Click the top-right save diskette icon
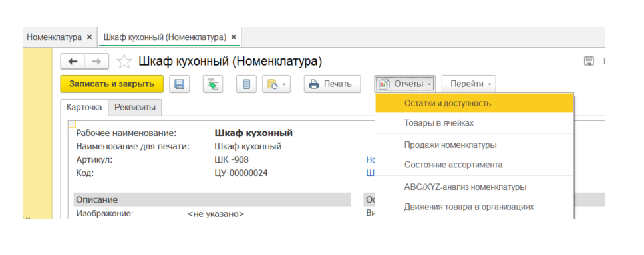This screenshot has height=255, width=644. click(589, 61)
